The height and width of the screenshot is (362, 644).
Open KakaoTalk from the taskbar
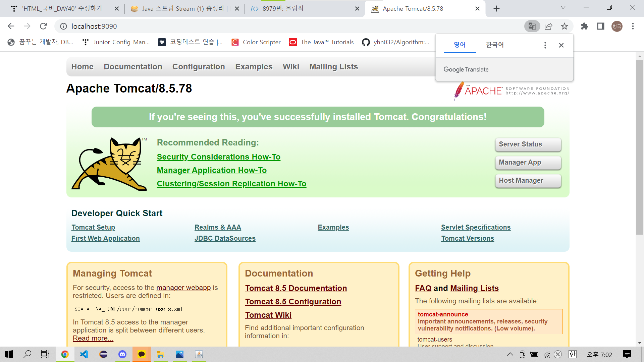(142, 354)
